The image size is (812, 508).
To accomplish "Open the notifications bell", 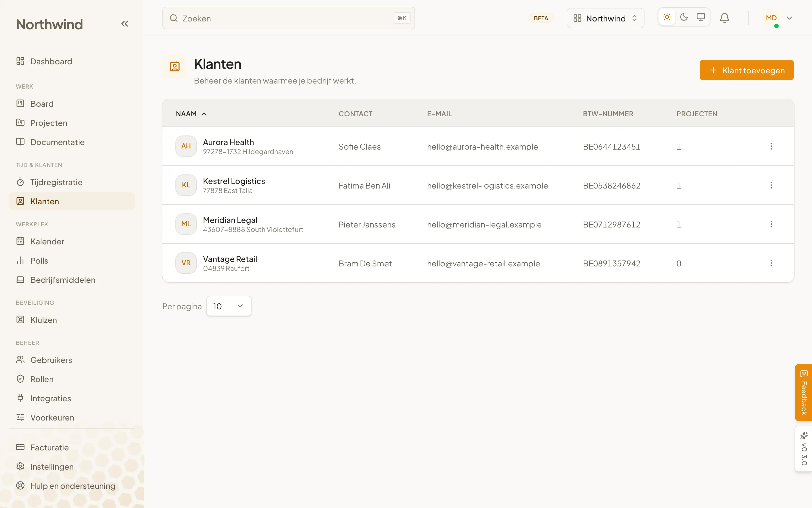I will tap(724, 18).
